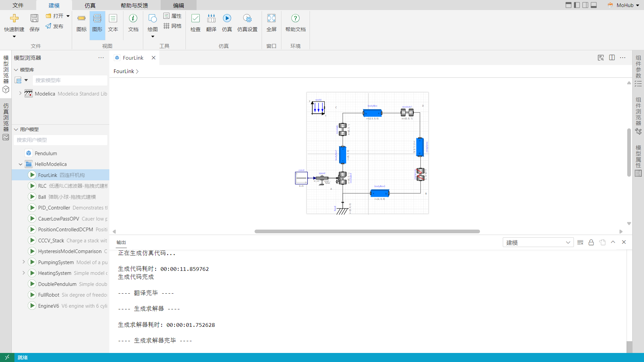Open 仿真设置 simulation settings
This screenshot has height=362, width=644.
click(x=247, y=23)
